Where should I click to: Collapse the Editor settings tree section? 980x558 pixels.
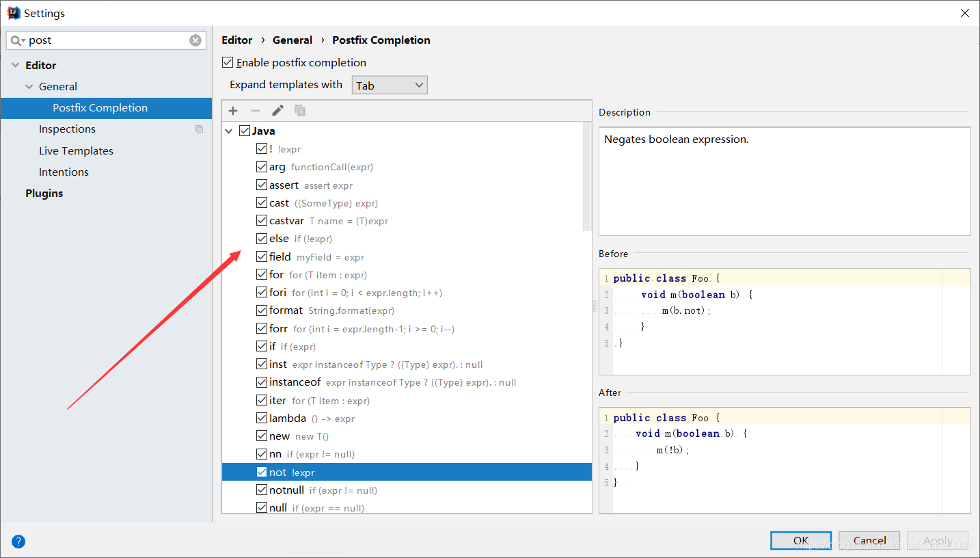(15, 66)
